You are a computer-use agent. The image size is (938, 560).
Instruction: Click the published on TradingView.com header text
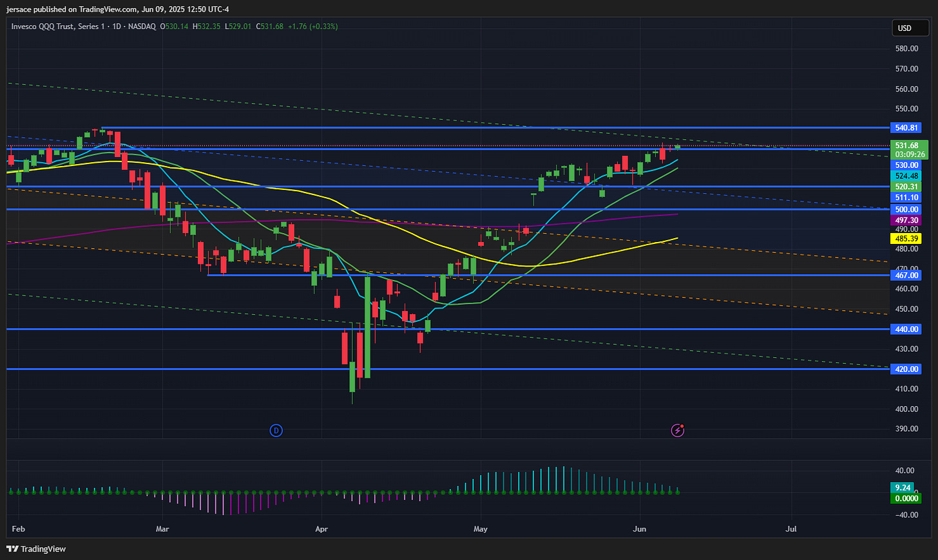pyautogui.click(x=85, y=9)
